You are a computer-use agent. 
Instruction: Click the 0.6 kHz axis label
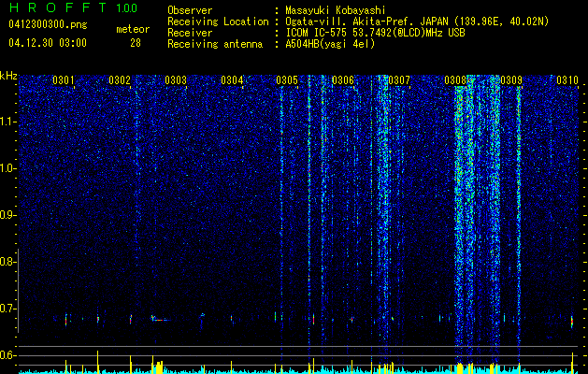click(7, 355)
